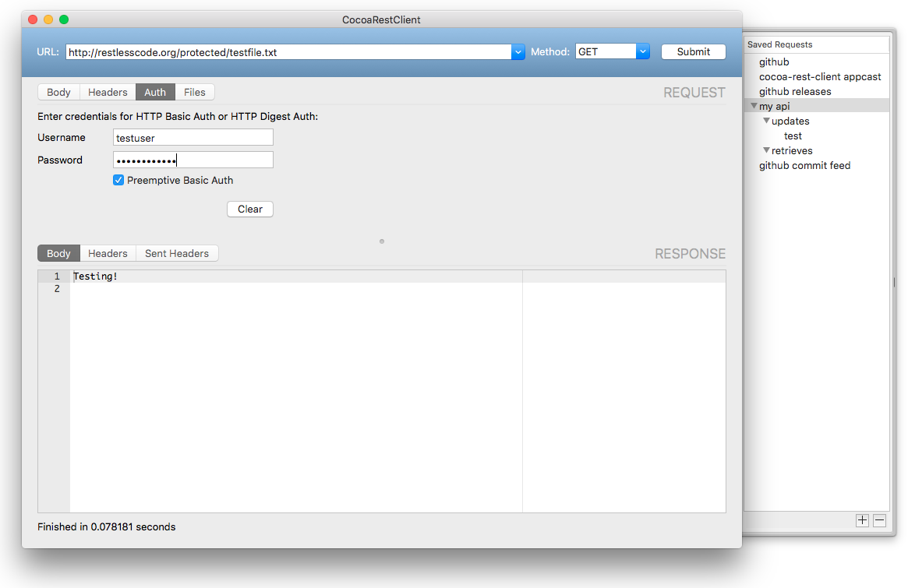The width and height of the screenshot is (908, 588).
Task: Select 'github' saved request
Action: tap(774, 62)
